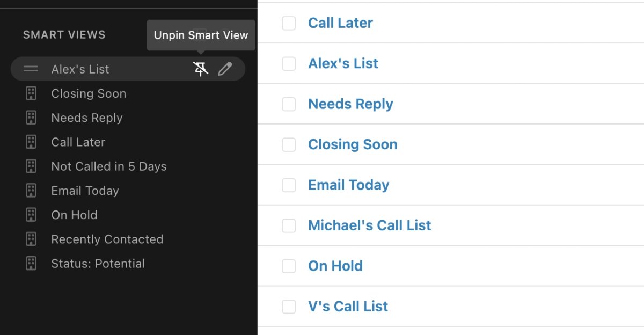The height and width of the screenshot is (335, 644).
Task: Edit Alex's List with pencil icon
Action: coord(225,69)
